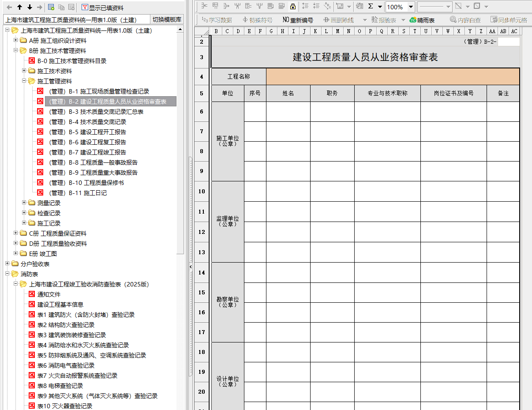Click the Σ sum icon

click(371, 7)
